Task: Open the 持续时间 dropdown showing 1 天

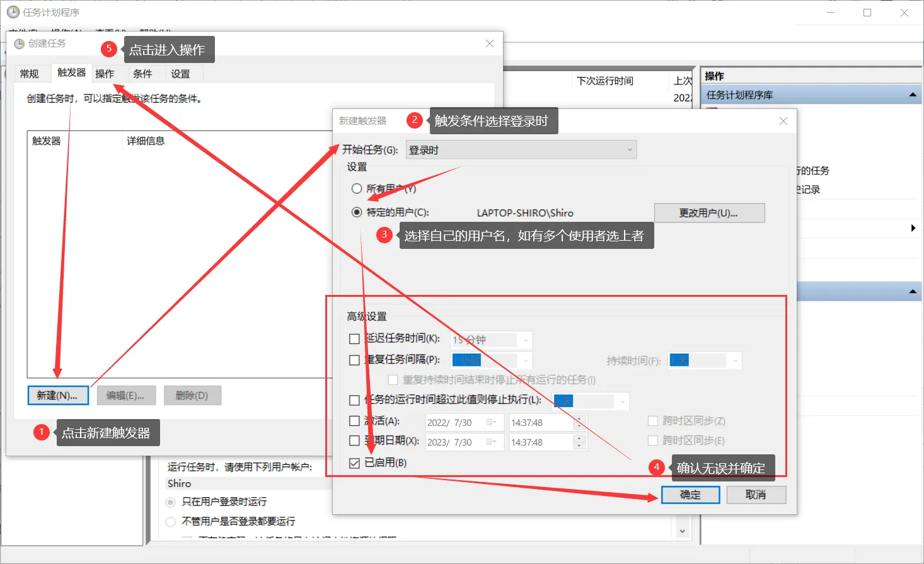Action: pos(705,360)
